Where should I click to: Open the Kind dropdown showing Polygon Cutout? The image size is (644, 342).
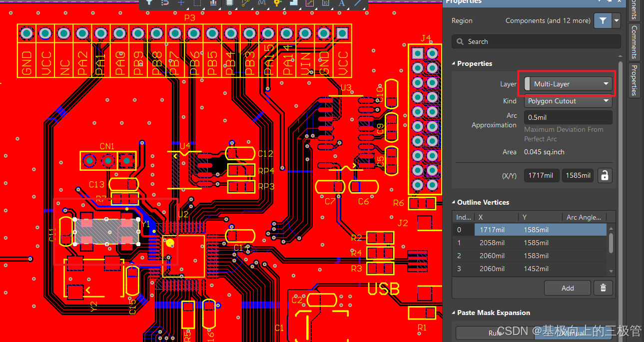(568, 101)
